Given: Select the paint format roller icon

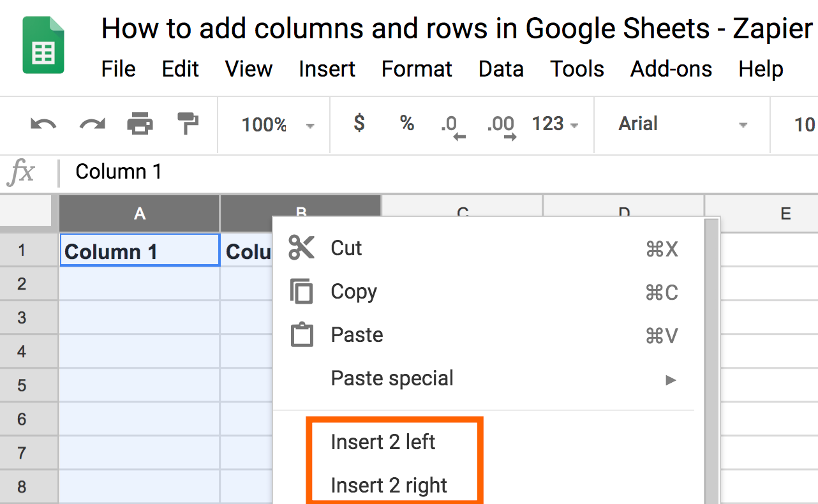Looking at the screenshot, I should pos(188,124).
